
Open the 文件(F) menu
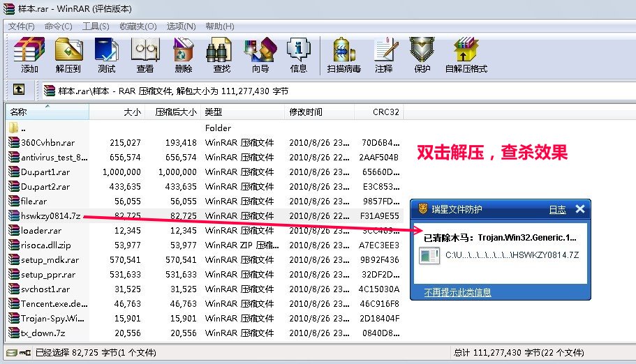21,26
